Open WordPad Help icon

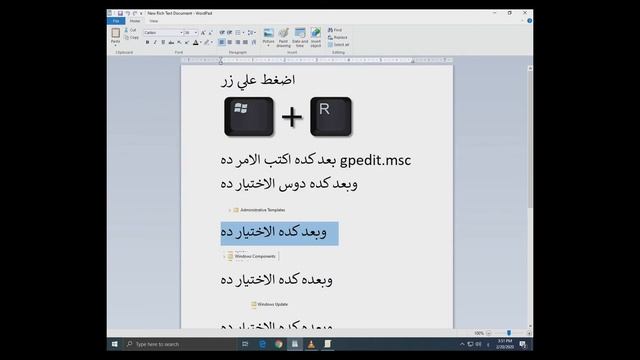pyautogui.click(x=529, y=21)
